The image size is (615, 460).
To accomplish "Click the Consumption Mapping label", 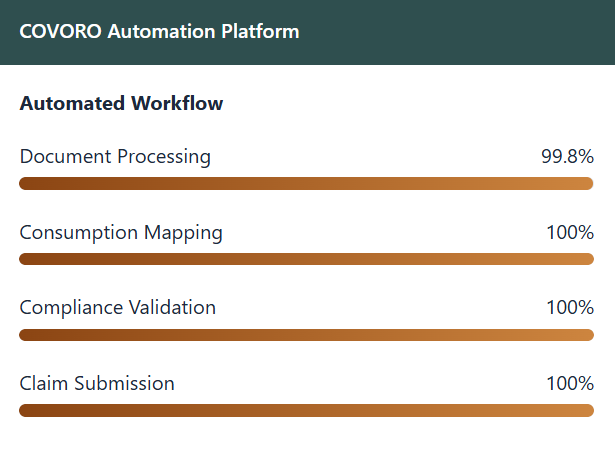I will click(121, 233).
